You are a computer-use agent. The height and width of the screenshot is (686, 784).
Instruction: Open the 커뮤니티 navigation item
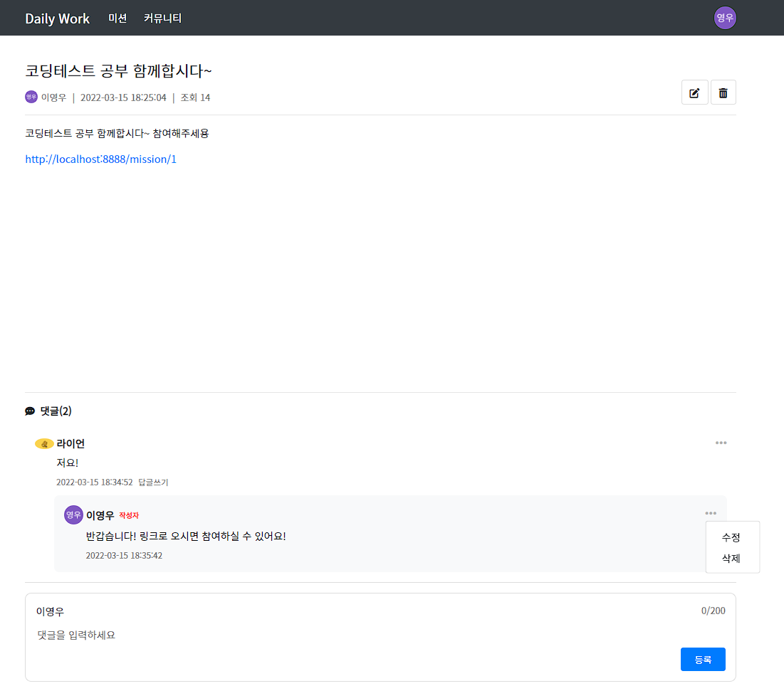click(x=162, y=19)
